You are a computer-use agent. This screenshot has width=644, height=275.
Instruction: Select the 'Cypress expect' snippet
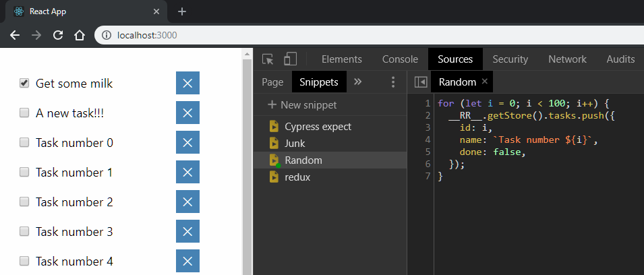click(x=318, y=126)
